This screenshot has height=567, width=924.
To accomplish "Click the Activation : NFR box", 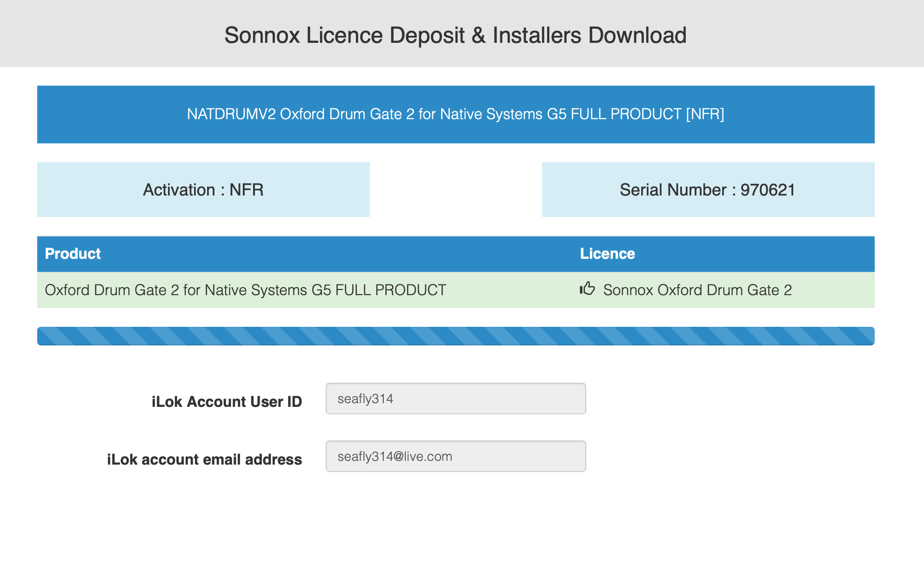I will coord(203,189).
